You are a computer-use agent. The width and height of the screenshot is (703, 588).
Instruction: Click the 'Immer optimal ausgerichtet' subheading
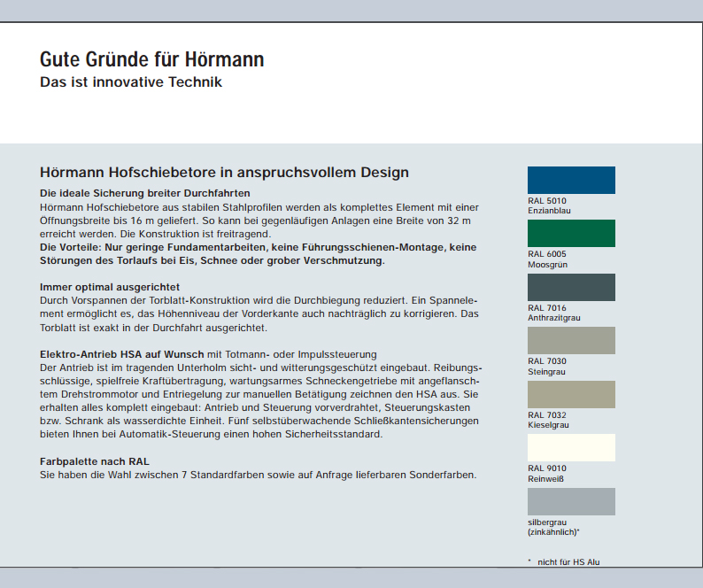[110, 287]
